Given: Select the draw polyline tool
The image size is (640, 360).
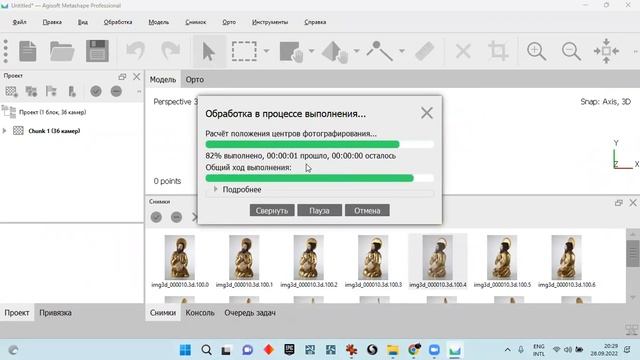Looking at the screenshot, I should coord(379,51).
